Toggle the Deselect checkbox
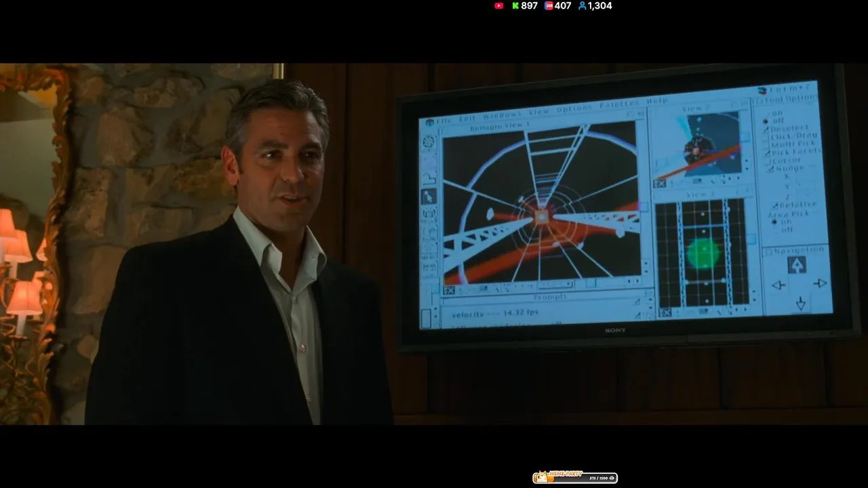 (x=767, y=129)
